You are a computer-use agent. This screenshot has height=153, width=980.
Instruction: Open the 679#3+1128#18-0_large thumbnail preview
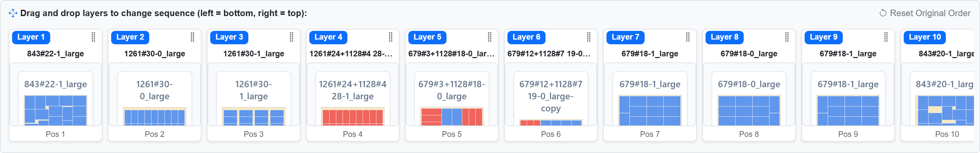point(452,116)
